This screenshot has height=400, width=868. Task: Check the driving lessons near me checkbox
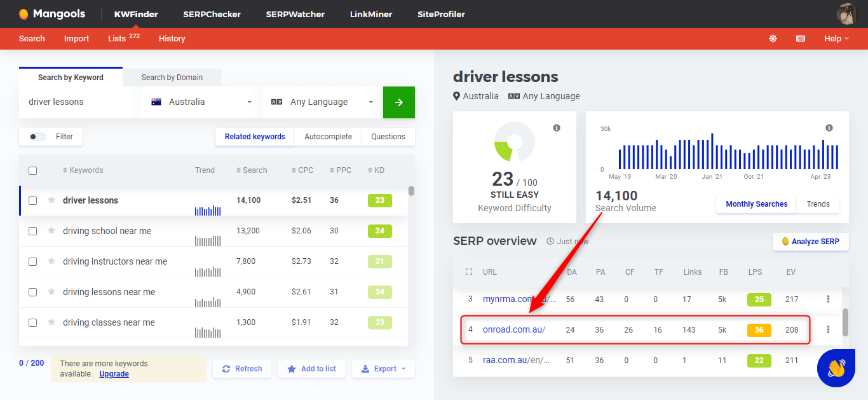pyautogui.click(x=33, y=292)
